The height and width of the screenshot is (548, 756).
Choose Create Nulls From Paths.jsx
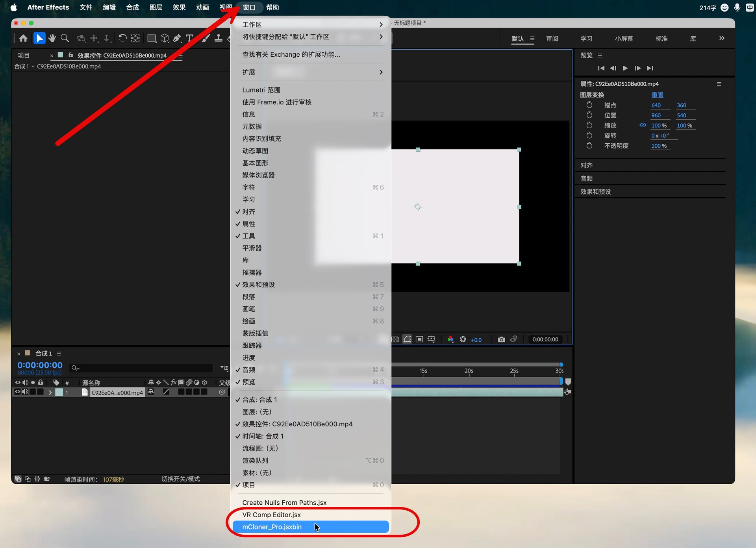[311, 502]
